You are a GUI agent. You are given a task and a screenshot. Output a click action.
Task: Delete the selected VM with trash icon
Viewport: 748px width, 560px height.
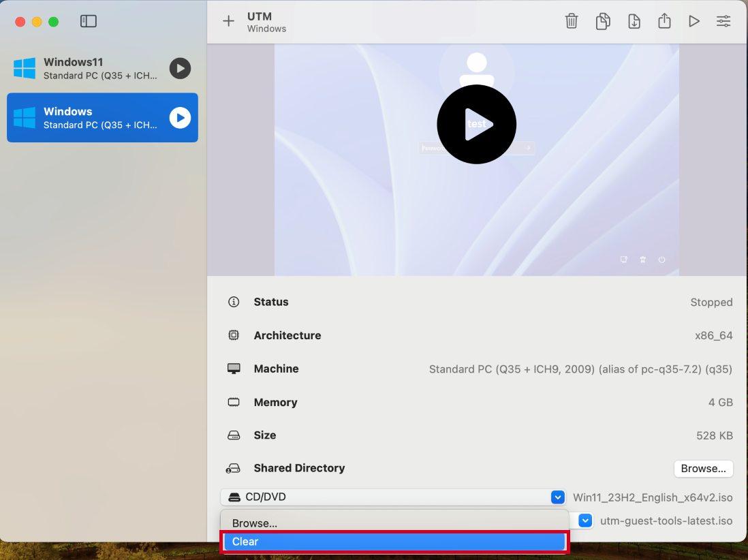pyautogui.click(x=572, y=21)
